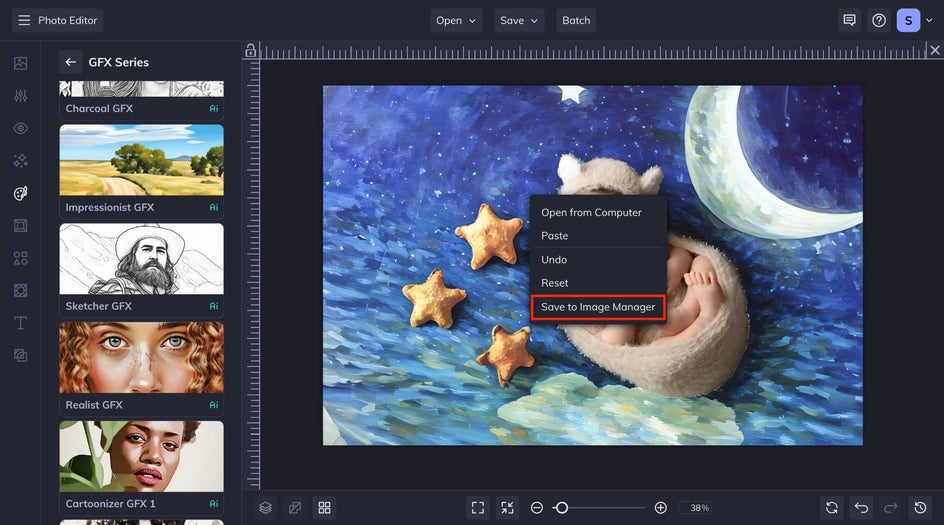Expand the Save dropdown menu
The height and width of the screenshot is (525, 944).
pyautogui.click(x=519, y=20)
